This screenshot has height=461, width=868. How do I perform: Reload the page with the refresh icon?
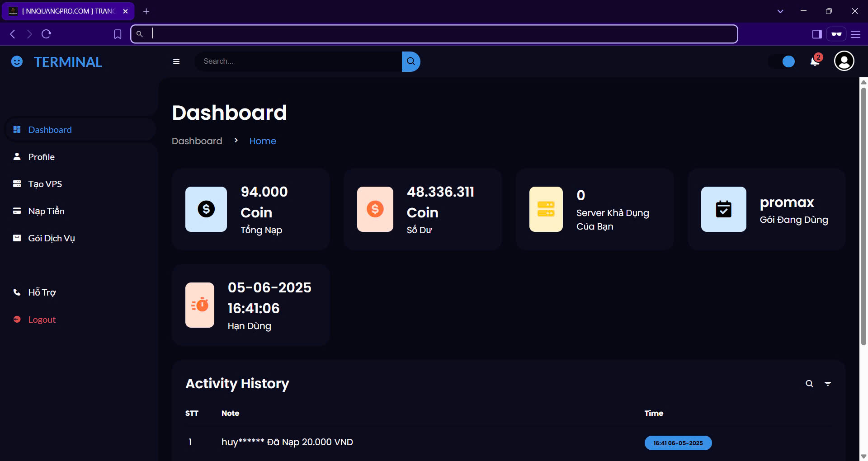pyautogui.click(x=46, y=34)
